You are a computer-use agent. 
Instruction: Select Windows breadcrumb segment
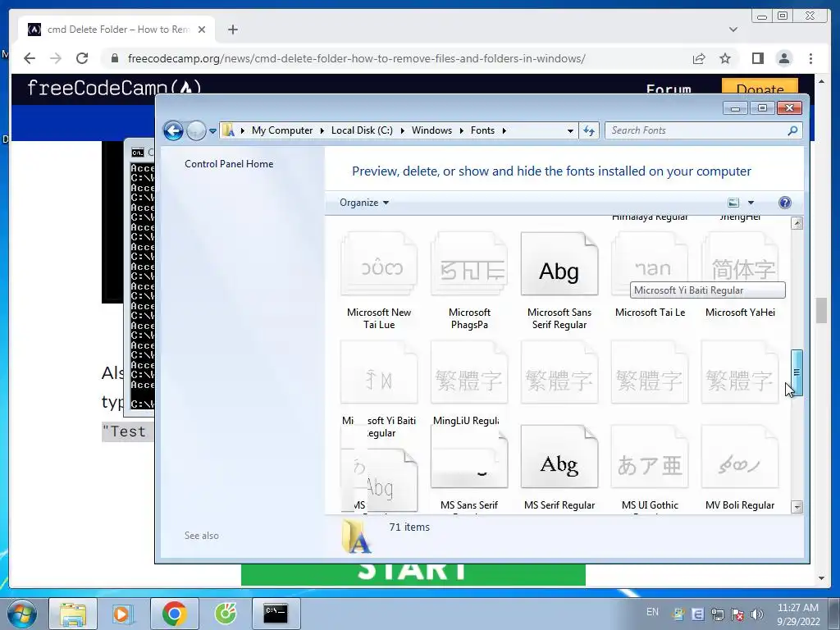[x=431, y=130]
